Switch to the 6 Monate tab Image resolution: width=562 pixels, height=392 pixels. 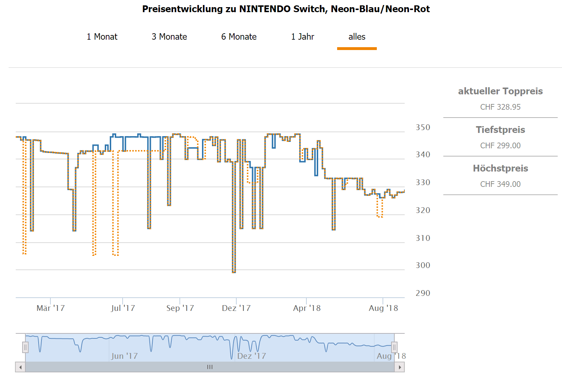(x=239, y=37)
